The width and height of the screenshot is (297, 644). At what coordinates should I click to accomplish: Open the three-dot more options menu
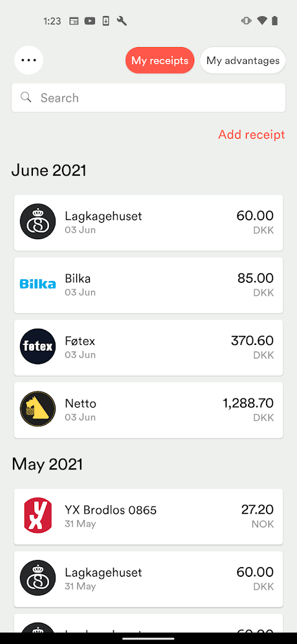[29, 60]
